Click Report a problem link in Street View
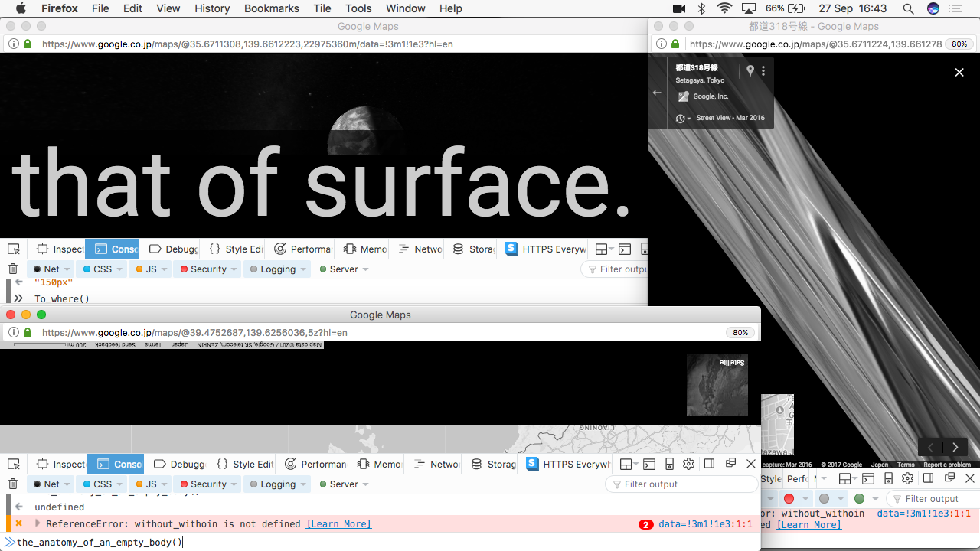Viewport: 980px width, 551px height. [x=947, y=465]
